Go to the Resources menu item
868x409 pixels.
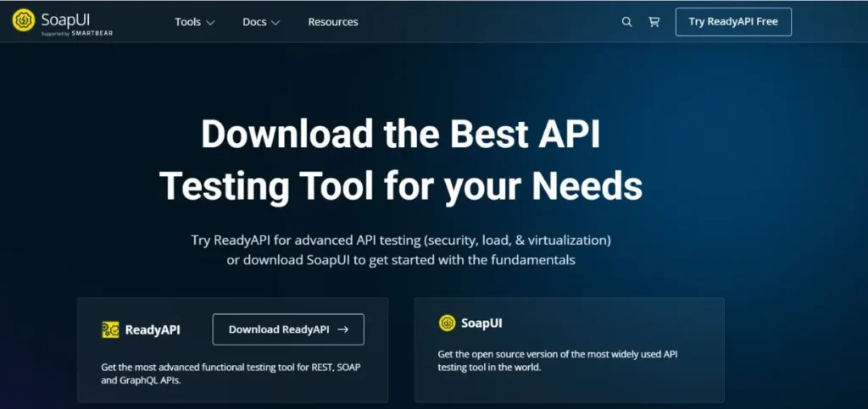[x=333, y=22]
